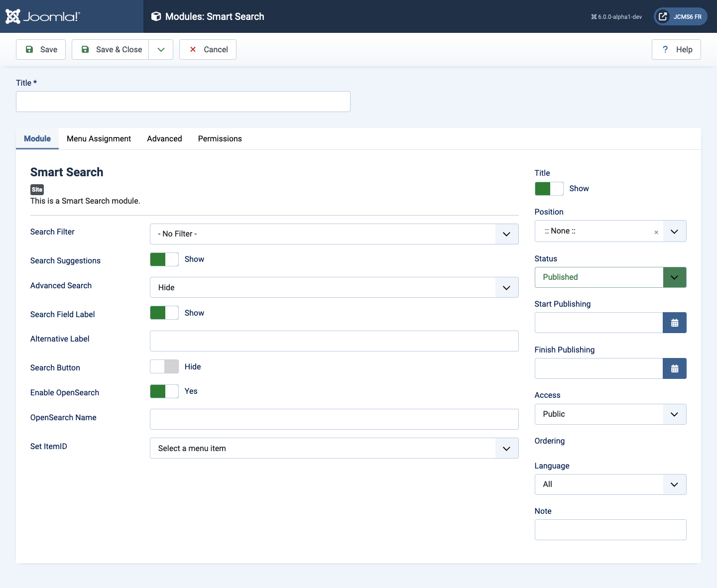The image size is (717, 588).
Task: Toggle the Title Show switch
Action: pos(549,189)
